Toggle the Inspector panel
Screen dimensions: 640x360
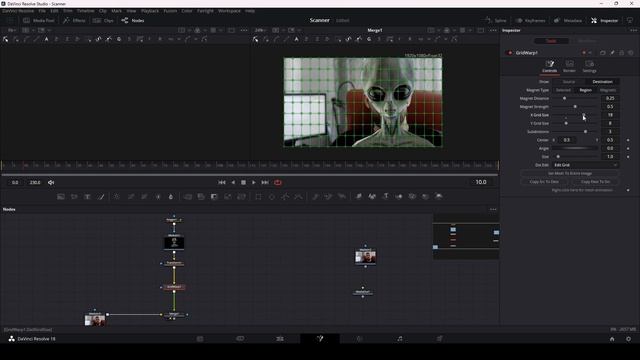(604, 20)
